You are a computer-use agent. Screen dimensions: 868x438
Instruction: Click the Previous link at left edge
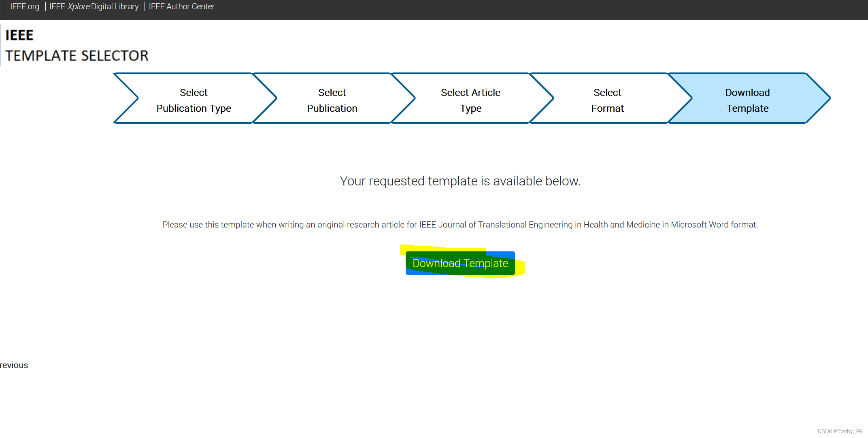coord(14,365)
